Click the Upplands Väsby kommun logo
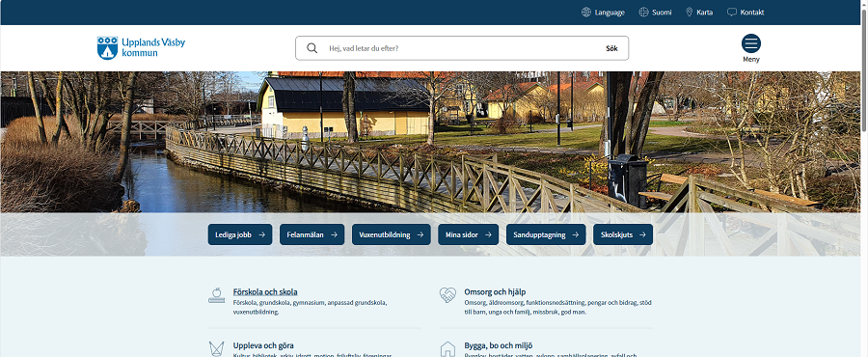868x357 pixels. click(141, 47)
